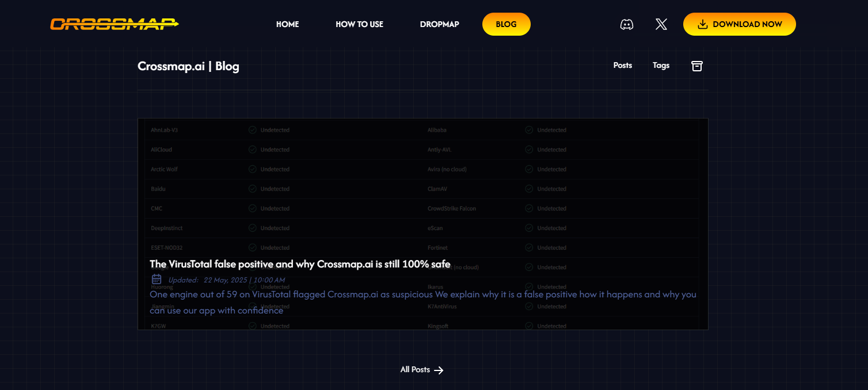Click the check circle beside eScan

[x=529, y=228]
